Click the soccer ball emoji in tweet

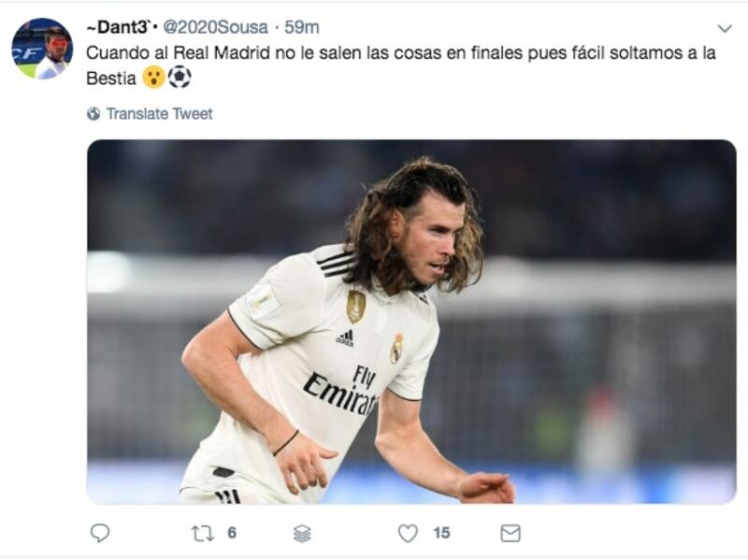click(x=180, y=78)
